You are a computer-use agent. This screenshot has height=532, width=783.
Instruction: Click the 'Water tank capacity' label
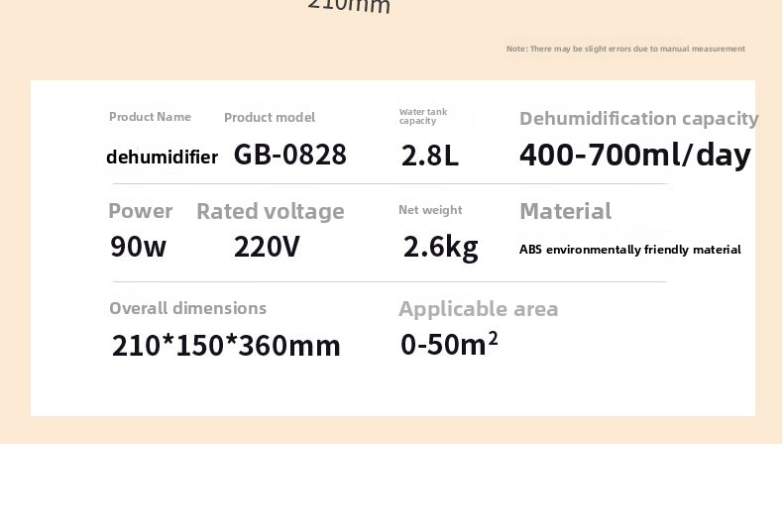click(x=423, y=116)
